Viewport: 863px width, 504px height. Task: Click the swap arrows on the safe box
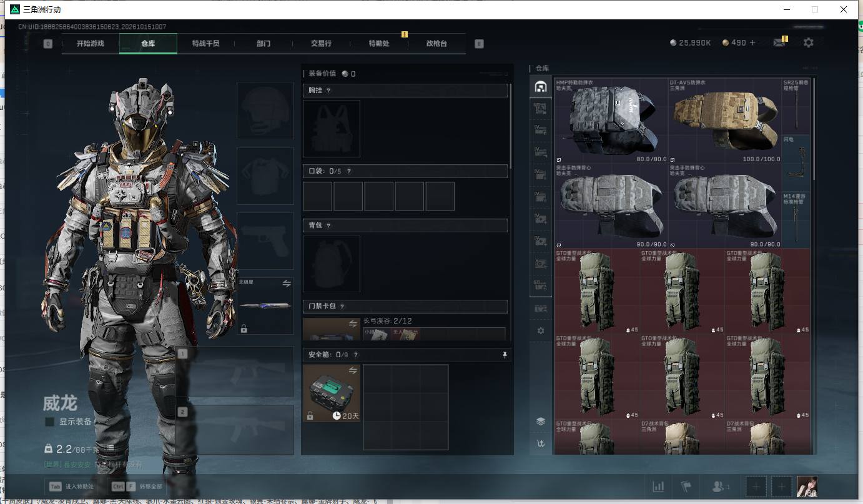[353, 371]
